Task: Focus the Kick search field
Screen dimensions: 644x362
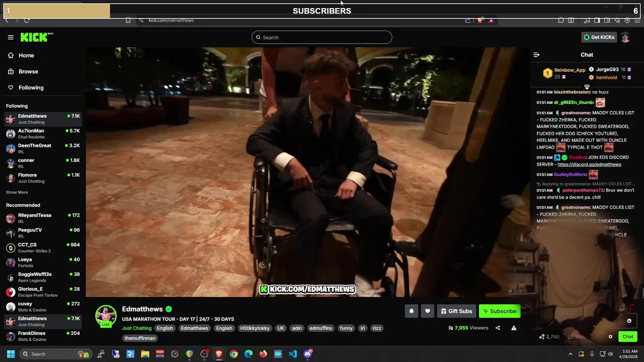Action: coord(322,37)
